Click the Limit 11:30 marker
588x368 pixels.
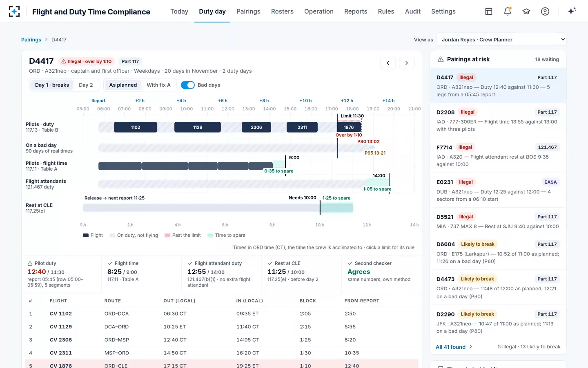click(352, 116)
